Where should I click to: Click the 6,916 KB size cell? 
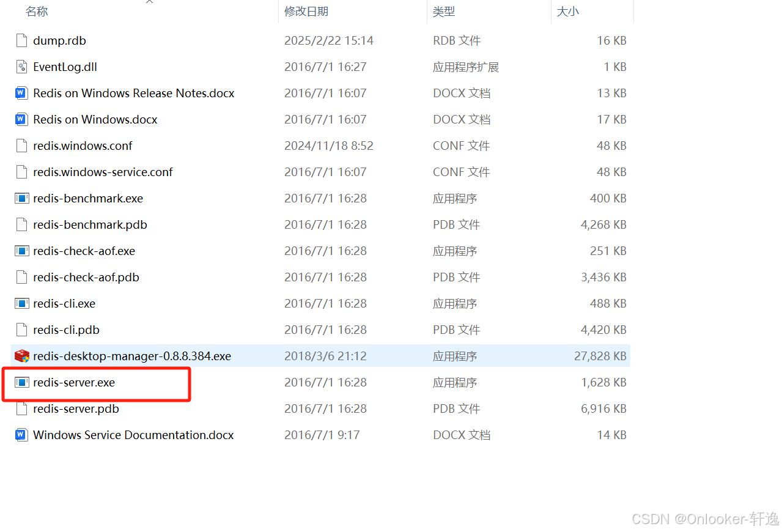pos(604,409)
